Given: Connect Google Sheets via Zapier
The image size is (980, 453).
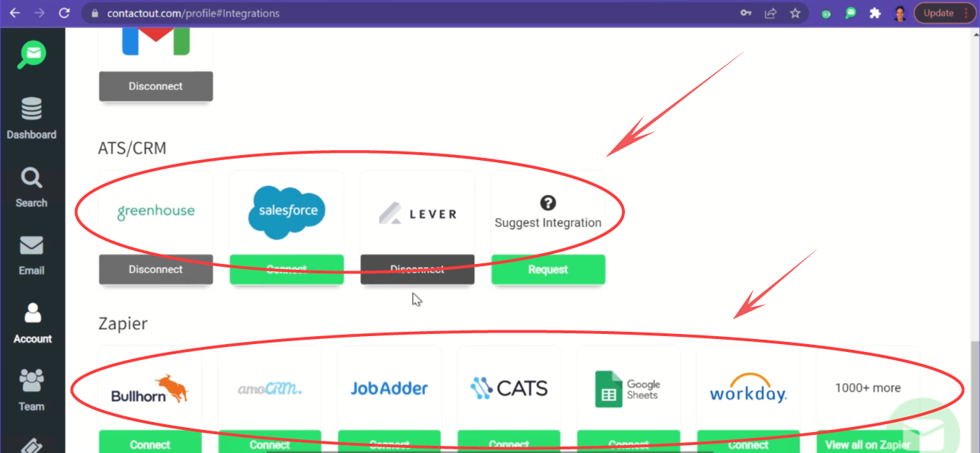Looking at the screenshot, I should tap(629, 441).
